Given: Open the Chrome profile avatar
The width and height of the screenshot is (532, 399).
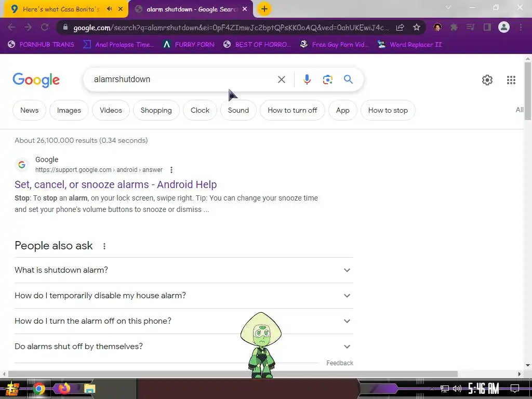Looking at the screenshot, I should (x=504, y=27).
